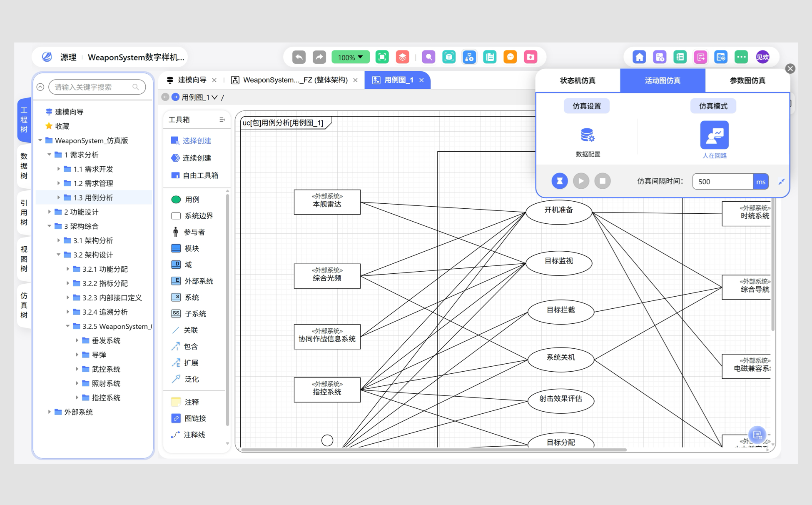The image size is (812, 505).
Task: Click the green spreadsheet icon at top right
Action: (680, 57)
